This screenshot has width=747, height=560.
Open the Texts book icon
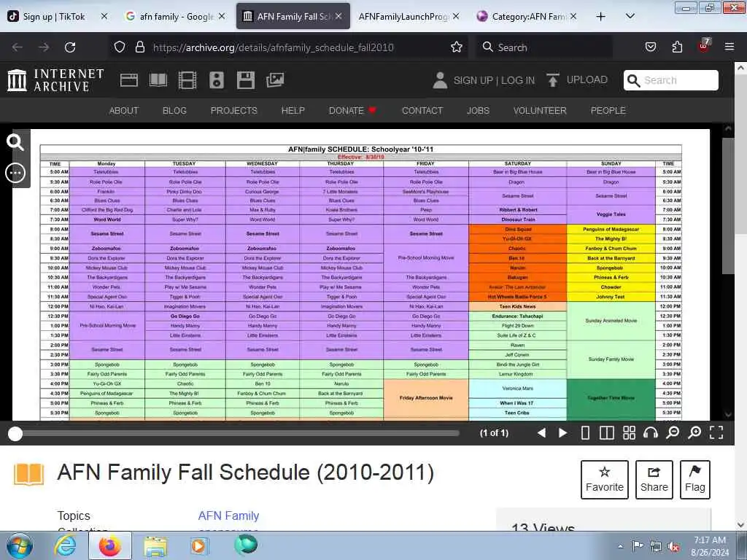coord(158,80)
